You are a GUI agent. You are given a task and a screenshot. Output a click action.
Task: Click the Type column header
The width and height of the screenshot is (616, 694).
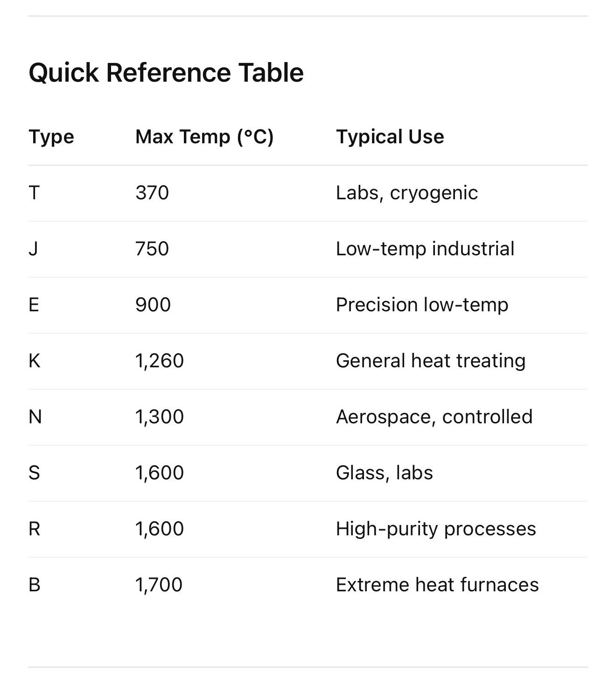[51, 137]
